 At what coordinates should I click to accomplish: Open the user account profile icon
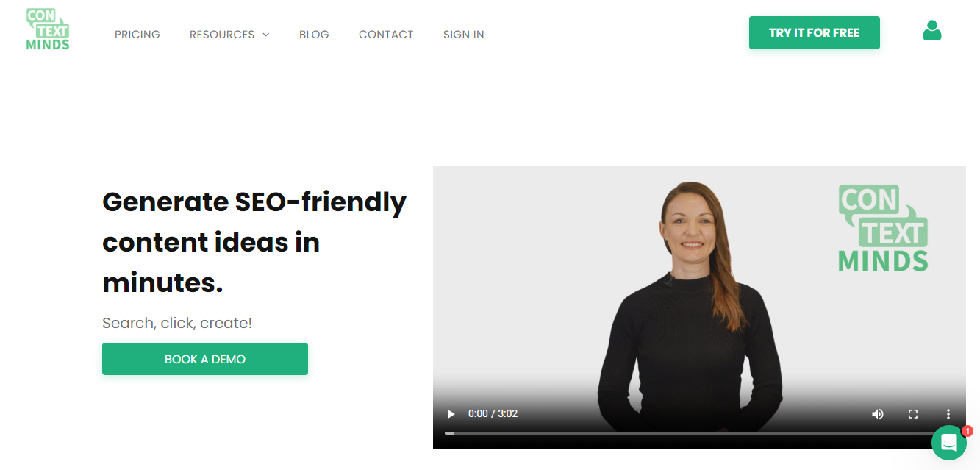tap(932, 30)
